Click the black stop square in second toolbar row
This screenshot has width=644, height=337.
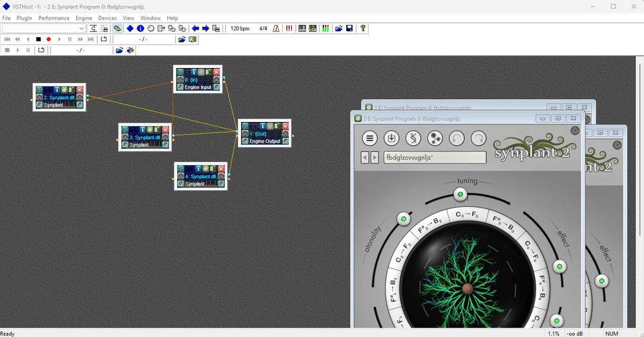[x=38, y=40]
